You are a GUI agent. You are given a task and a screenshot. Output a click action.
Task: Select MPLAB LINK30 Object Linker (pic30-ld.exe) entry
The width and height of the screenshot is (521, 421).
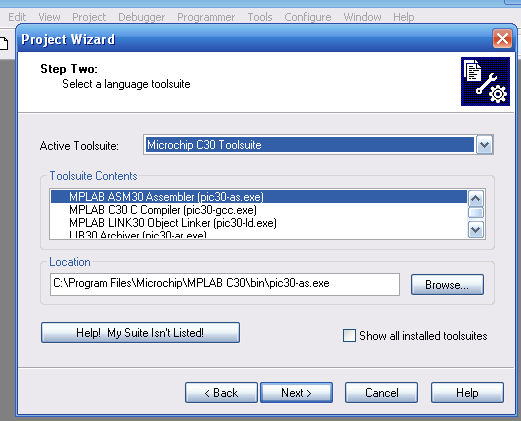click(x=259, y=223)
